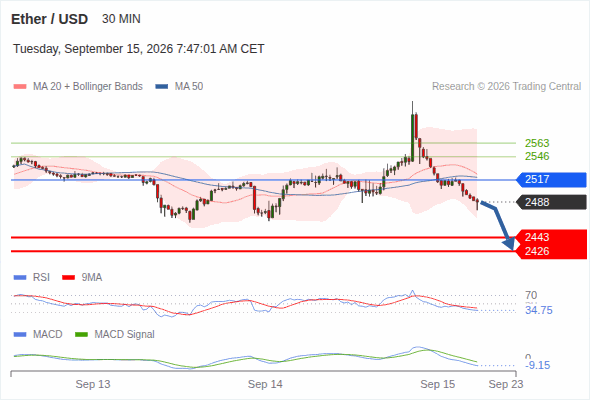Click the green 2546 resistance level

pos(537,156)
